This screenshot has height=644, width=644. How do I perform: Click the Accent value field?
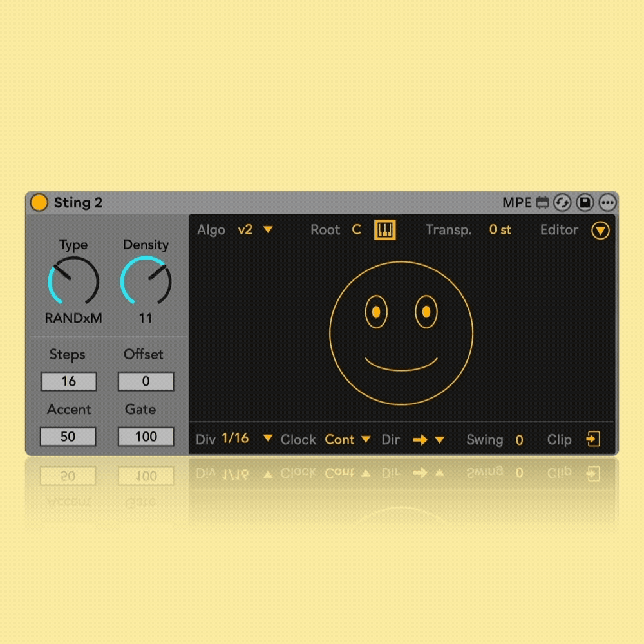pos(68,437)
